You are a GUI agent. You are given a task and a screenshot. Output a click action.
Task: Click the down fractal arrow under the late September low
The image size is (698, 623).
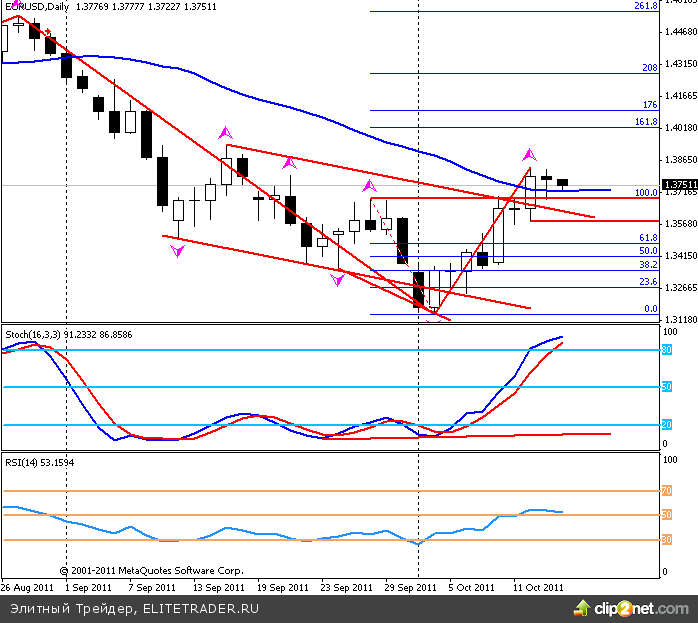pos(338,281)
